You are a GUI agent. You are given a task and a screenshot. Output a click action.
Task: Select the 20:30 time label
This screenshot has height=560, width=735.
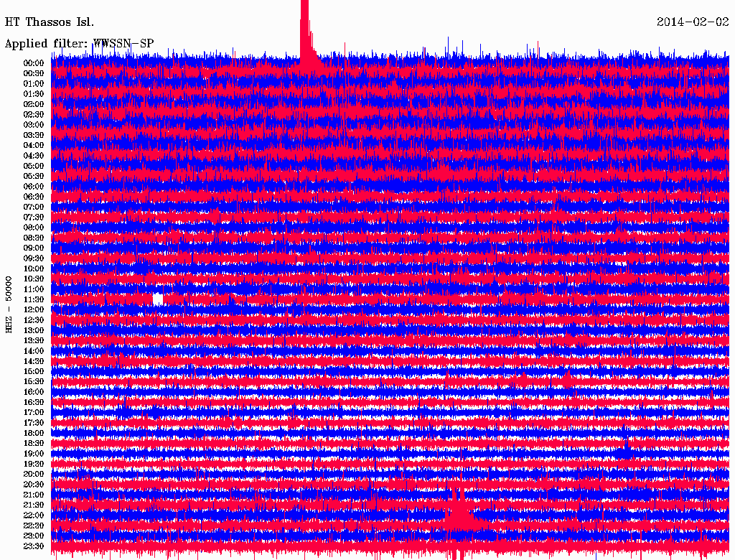(33, 484)
